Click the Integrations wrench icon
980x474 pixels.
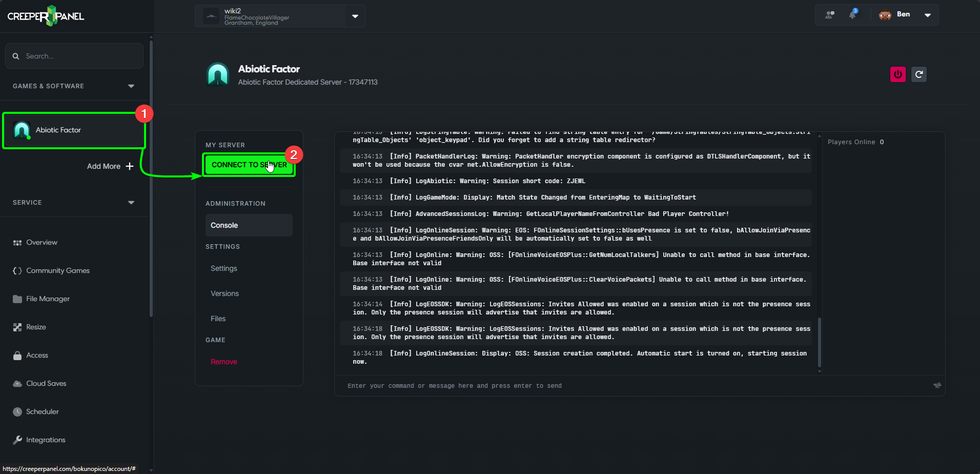(17, 440)
